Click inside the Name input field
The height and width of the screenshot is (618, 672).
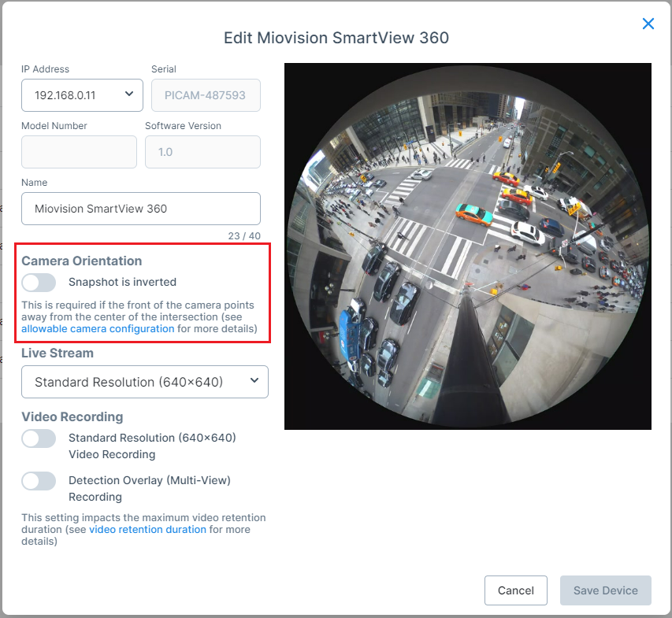(140, 208)
